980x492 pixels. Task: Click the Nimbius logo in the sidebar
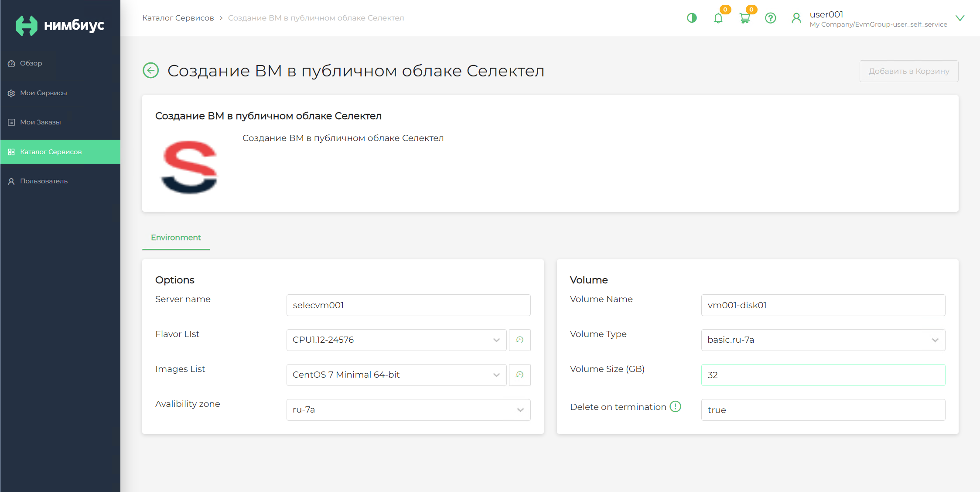60,25
